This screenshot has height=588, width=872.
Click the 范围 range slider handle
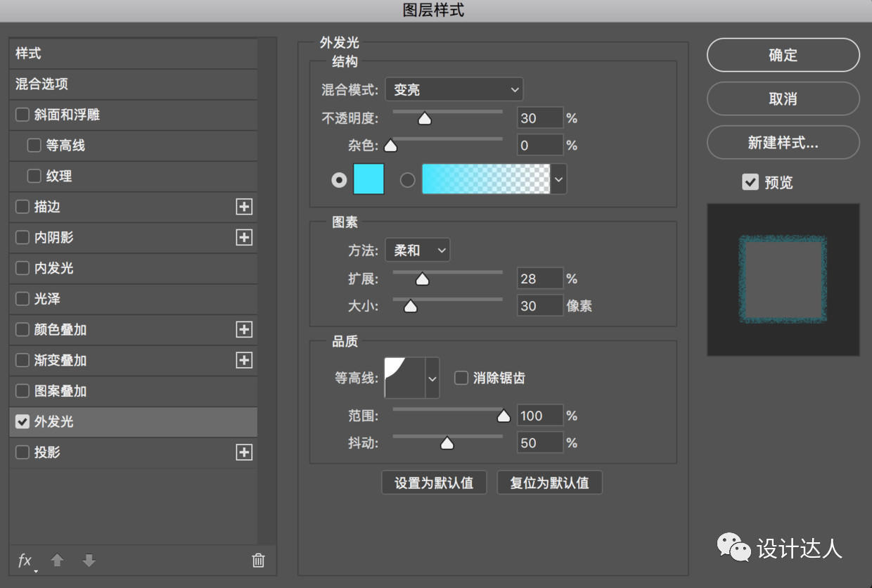pos(504,416)
